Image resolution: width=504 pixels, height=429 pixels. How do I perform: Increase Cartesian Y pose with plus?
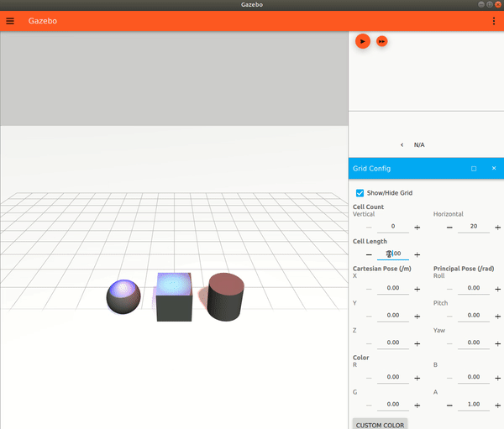417,317
